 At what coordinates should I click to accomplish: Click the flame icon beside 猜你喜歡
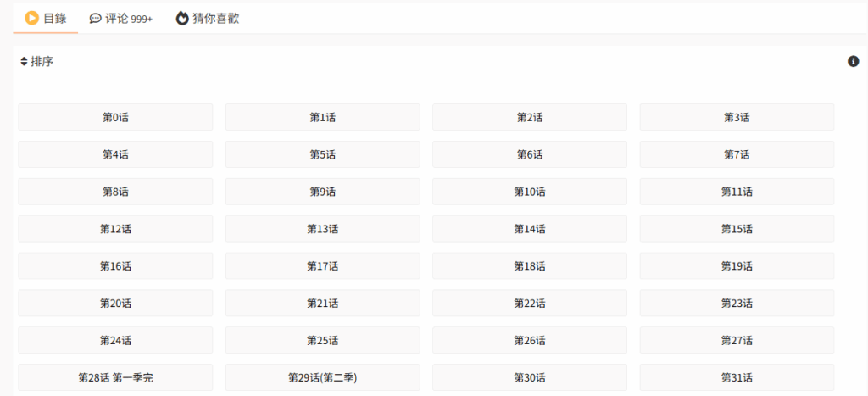(182, 19)
